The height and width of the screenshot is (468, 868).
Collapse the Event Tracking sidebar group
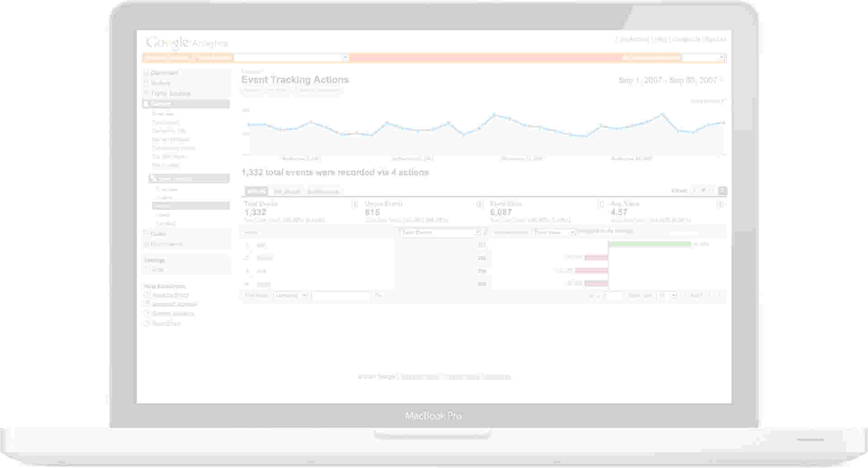[x=189, y=179]
